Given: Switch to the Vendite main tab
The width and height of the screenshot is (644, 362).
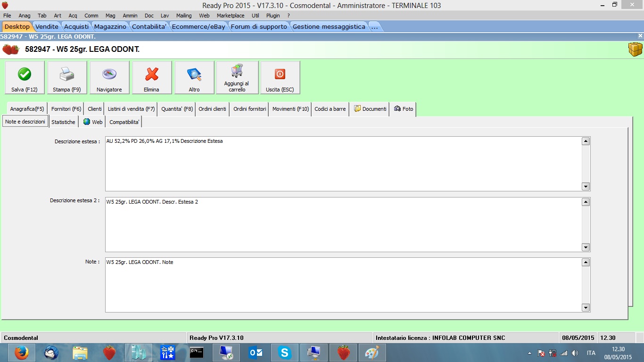Looking at the screenshot, I should (x=47, y=26).
